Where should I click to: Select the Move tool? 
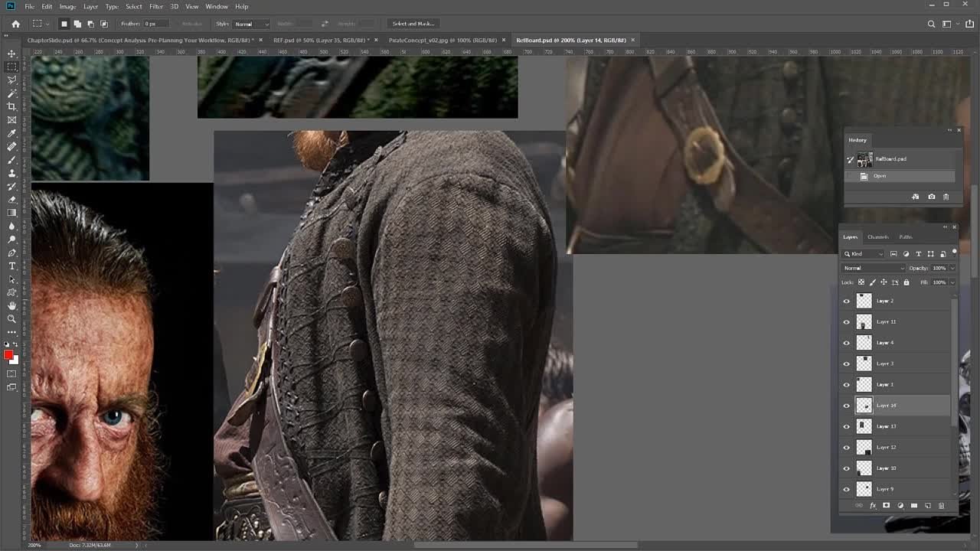coord(11,54)
